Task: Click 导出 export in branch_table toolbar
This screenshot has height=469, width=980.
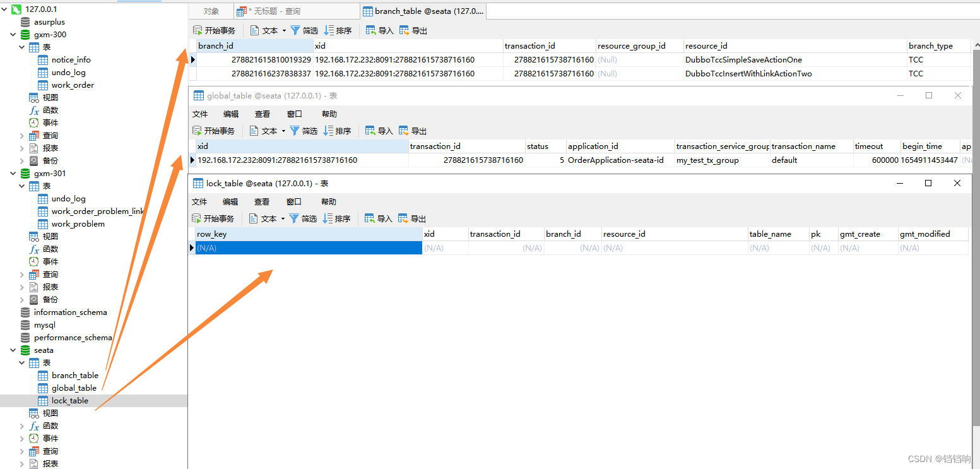Action: [413, 30]
